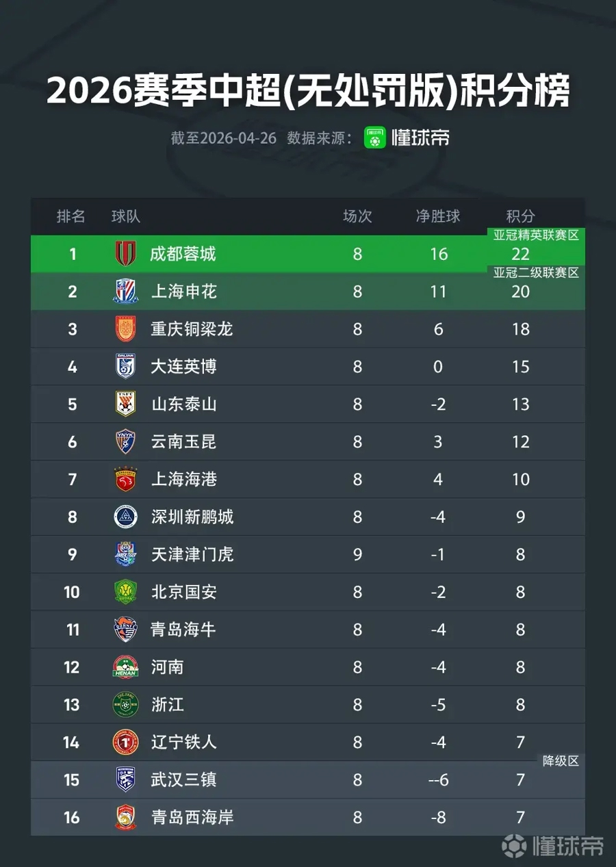Click the 净胜球 column header
The height and width of the screenshot is (867, 616).
click(x=438, y=216)
